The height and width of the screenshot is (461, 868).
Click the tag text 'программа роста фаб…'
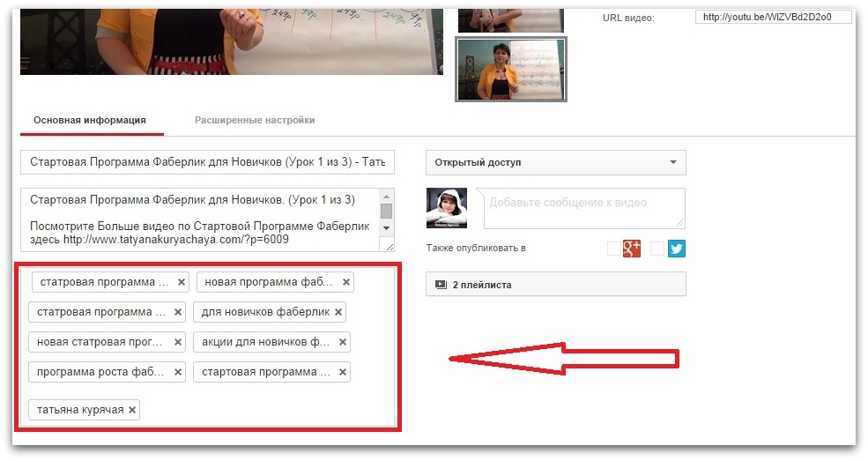click(100, 372)
